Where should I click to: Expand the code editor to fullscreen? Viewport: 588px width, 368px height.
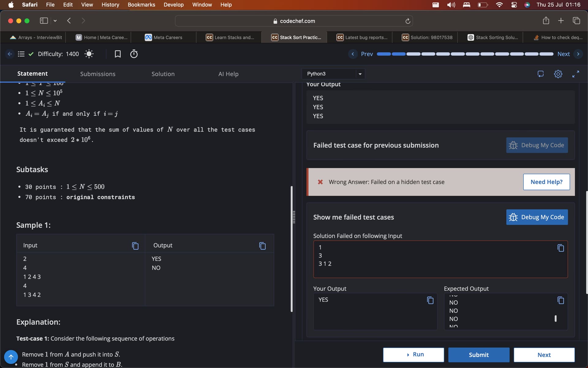click(x=575, y=74)
